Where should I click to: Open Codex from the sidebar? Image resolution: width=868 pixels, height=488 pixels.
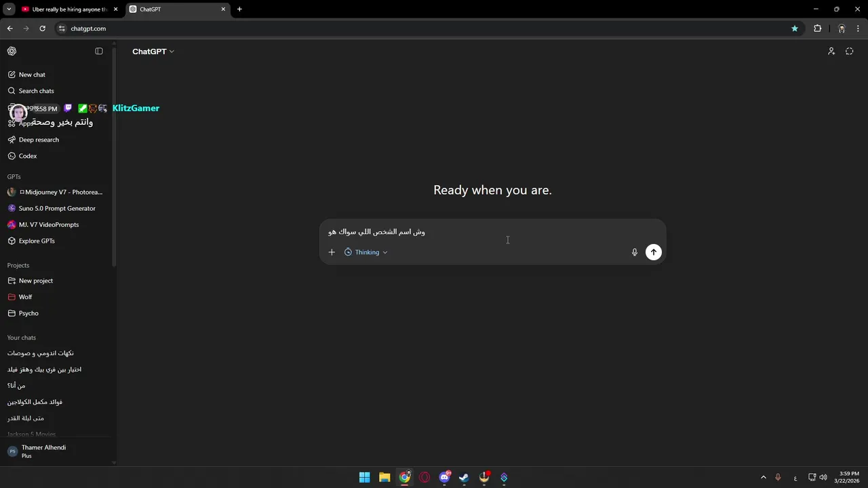click(57, 156)
